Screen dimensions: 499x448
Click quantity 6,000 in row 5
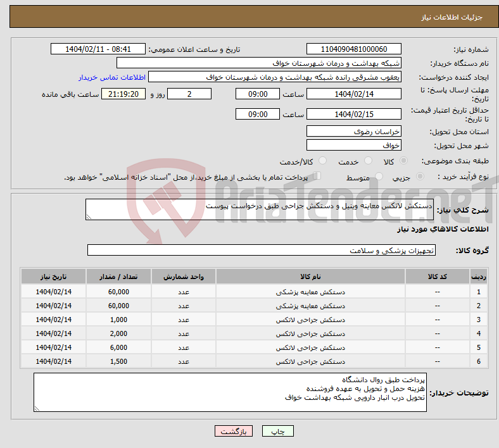click(118, 347)
